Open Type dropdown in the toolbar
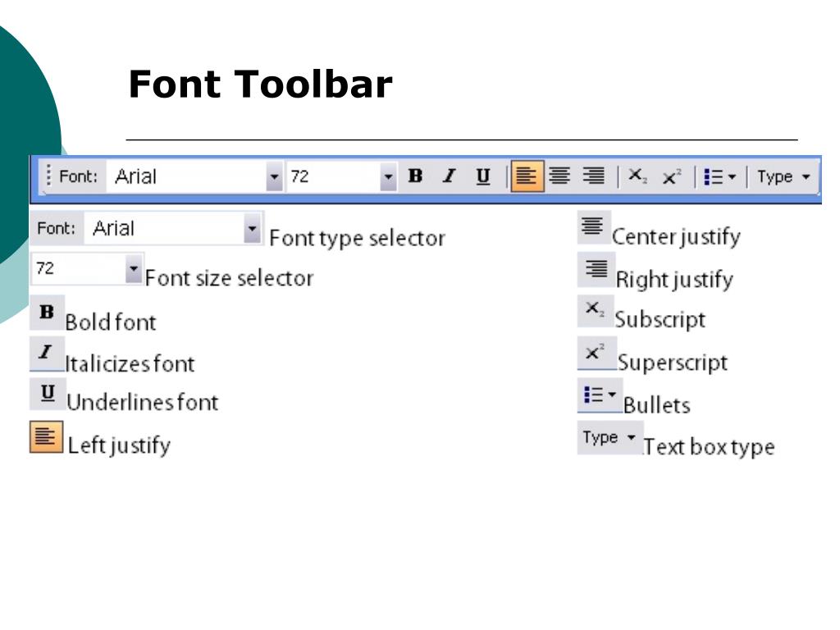The height and width of the screenshot is (630, 840). [783, 176]
